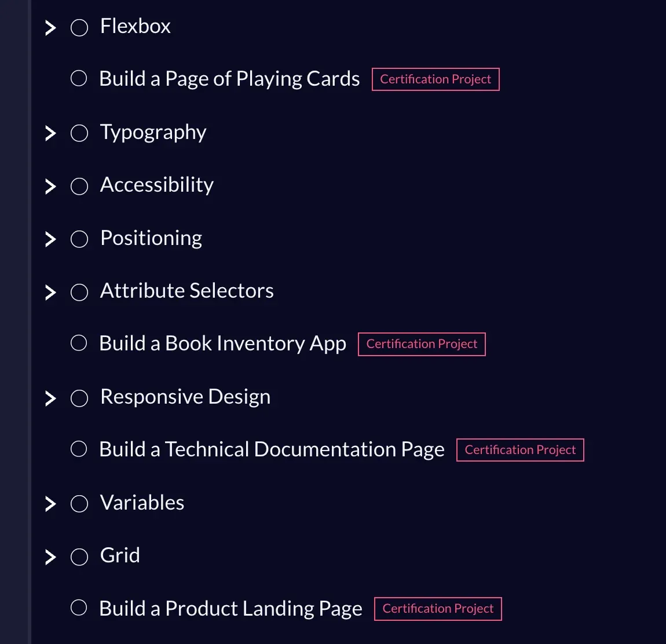Expand the Typography section chevron
The image size is (666, 644).
pos(50,133)
